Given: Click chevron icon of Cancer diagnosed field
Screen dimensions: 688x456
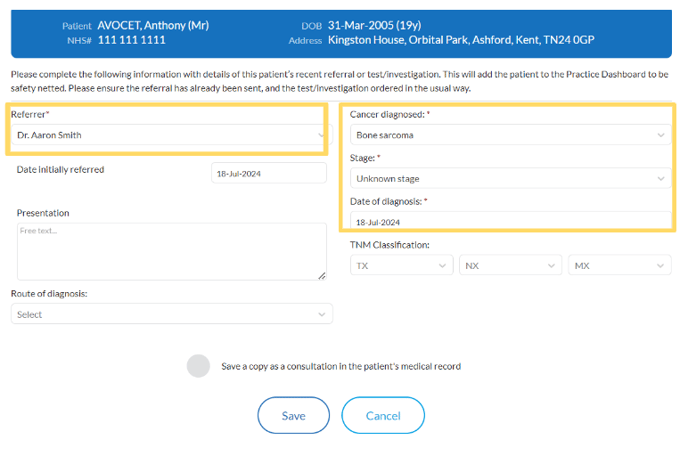Looking at the screenshot, I should tap(660, 135).
